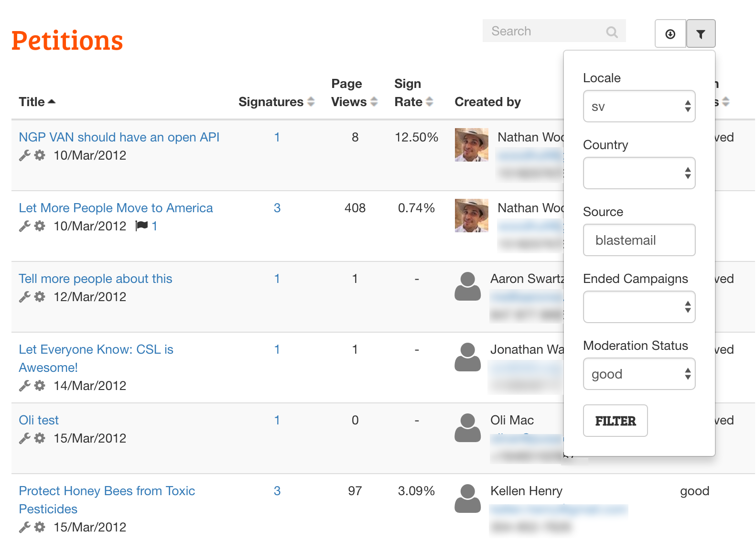Open Moderation Status dropdown showing good
This screenshot has height=542, width=756.
639,374
